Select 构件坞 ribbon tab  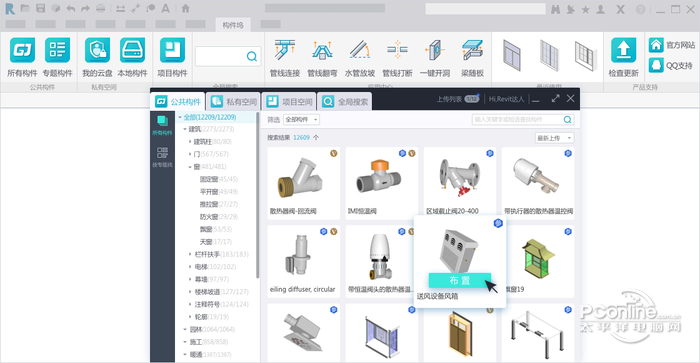[x=233, y=25]
